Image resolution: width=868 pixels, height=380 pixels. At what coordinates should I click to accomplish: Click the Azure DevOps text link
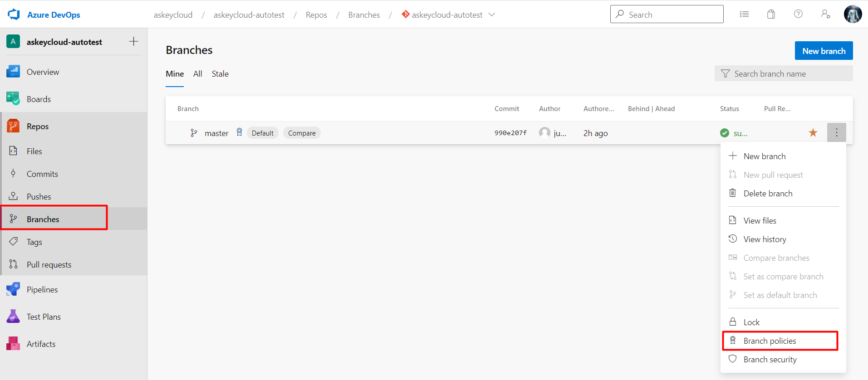pyautogui.click(x=54, y=15)
